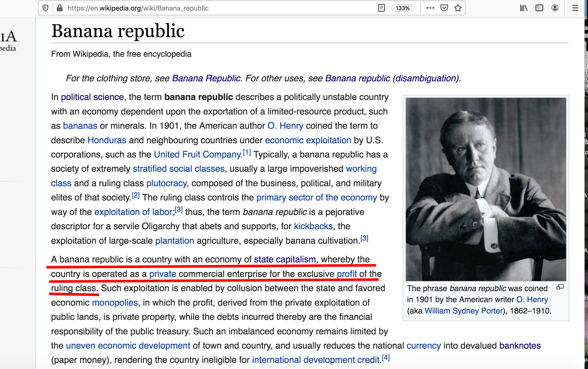
Task: Click the tracking protection shield icon
Action: (45, 8)
